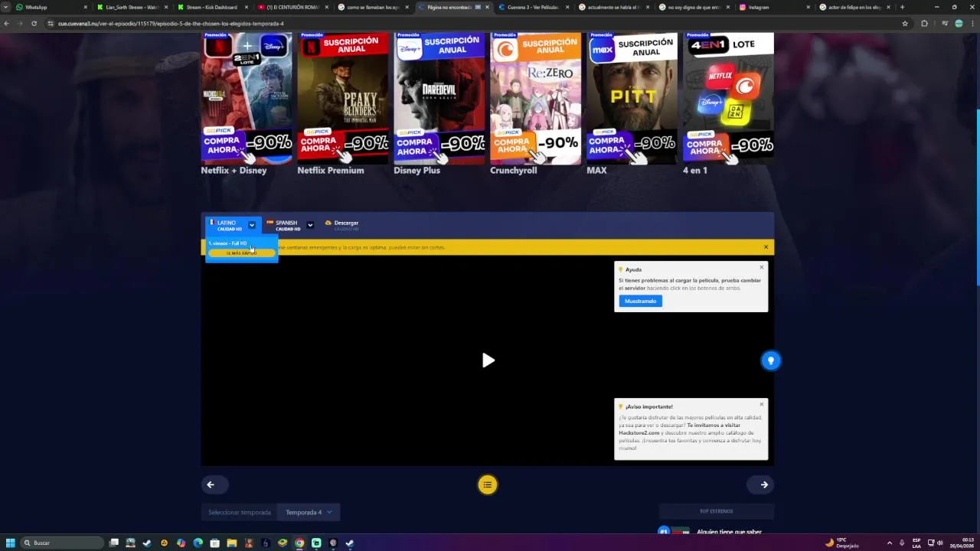Close the WhatsApp browser tab
This screenshot has width=980, height=551.
86,7
